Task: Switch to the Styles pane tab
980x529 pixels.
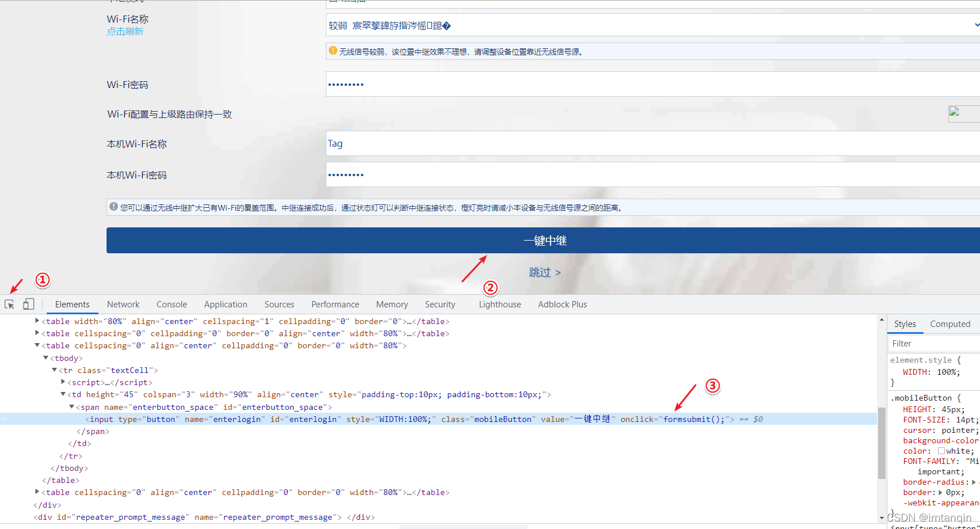Action: tap(905, 324)
